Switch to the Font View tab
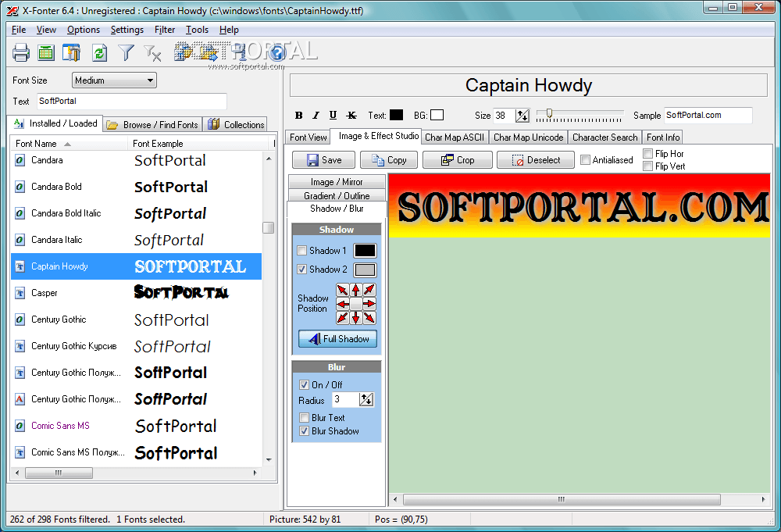781x532 pixels. (x=308, y=137)
